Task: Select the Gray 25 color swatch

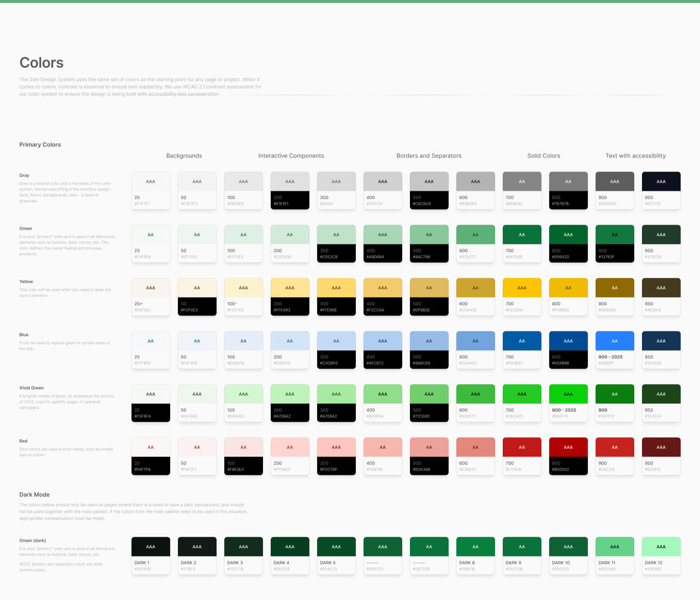Action: coord(151,190)
